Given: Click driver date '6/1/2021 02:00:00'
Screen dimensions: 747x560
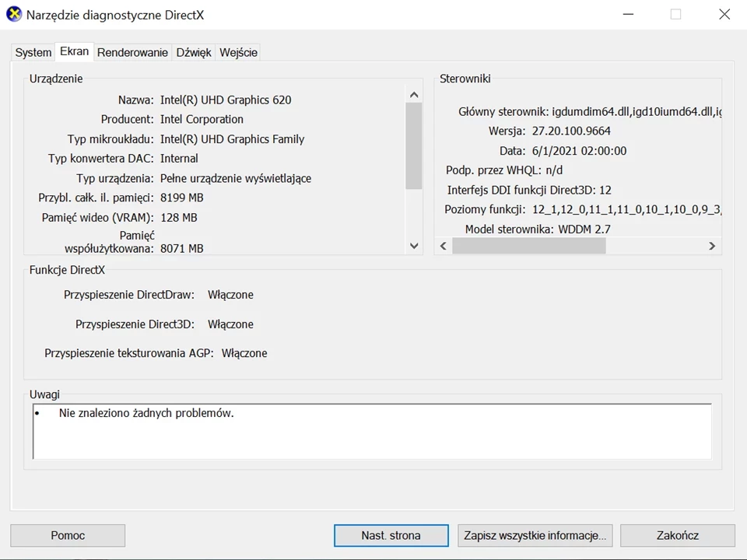Looking at the screenshot, I should click(579, 151).
